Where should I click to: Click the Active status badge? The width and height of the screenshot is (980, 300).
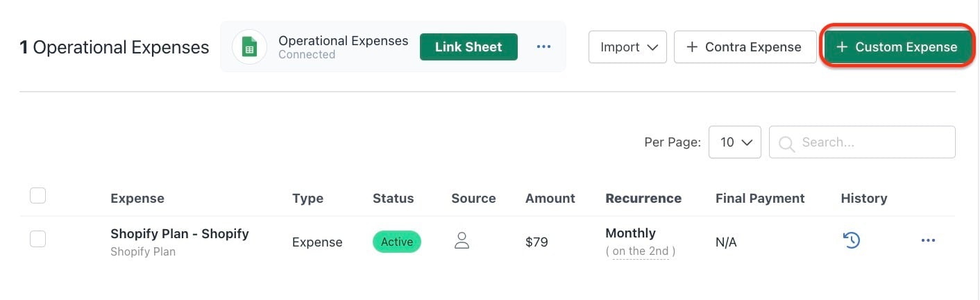click(397, 242)
